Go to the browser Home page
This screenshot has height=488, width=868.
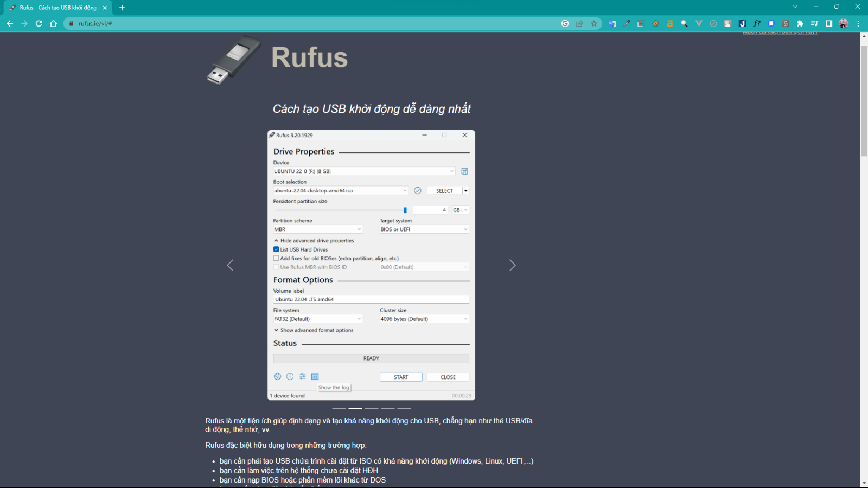point(53,23)
